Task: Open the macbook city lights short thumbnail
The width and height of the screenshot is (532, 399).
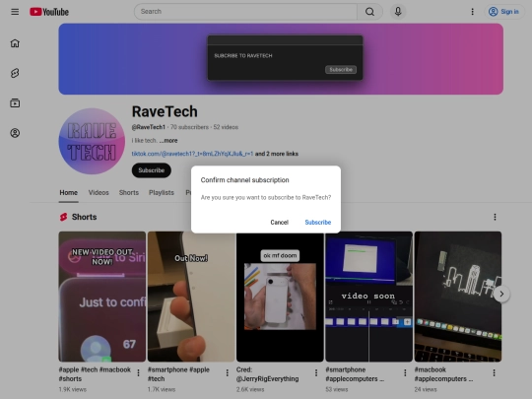Action: [x=458, y=297]
